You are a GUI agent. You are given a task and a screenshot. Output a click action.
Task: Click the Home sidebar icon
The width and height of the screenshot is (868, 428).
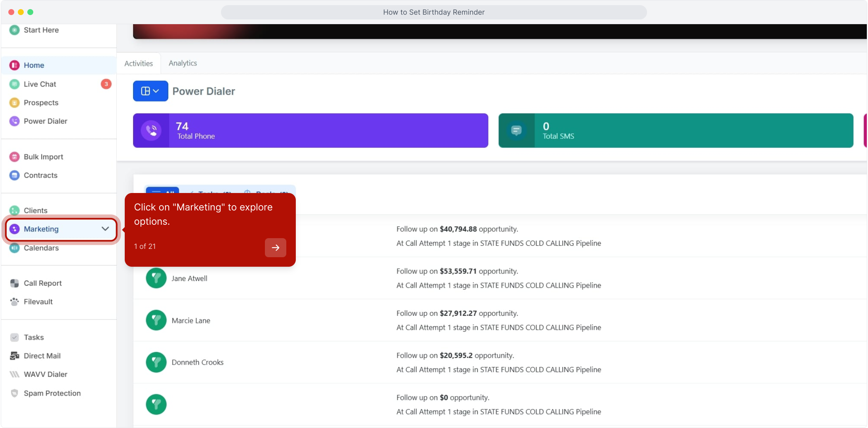point(14,65)
